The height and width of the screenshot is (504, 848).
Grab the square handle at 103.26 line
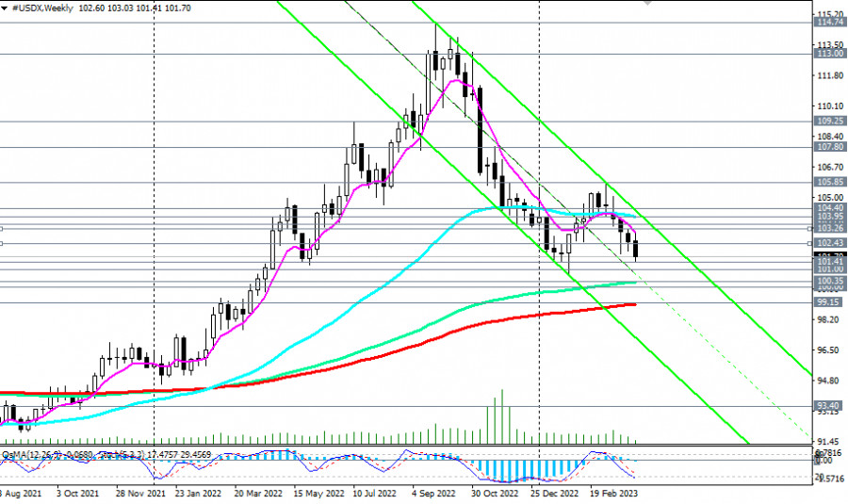(x=810, y=228)
